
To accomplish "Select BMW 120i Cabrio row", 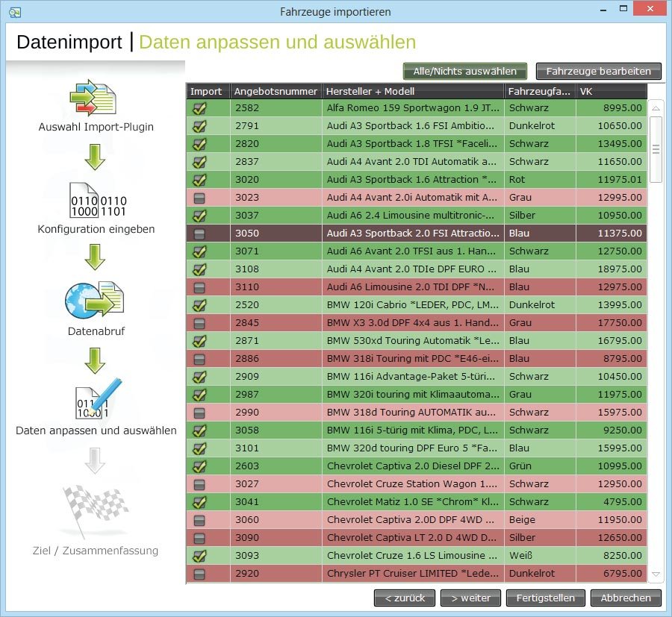I will coord(416,305).
